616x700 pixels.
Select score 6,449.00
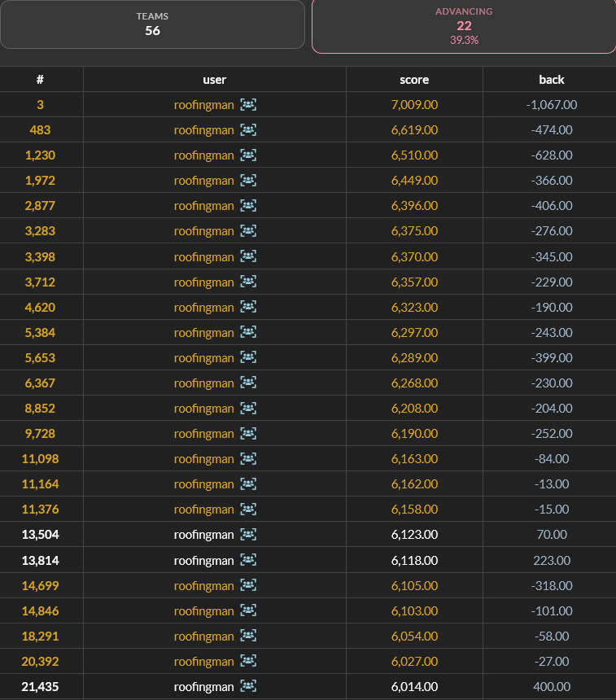tap(414, 181)
